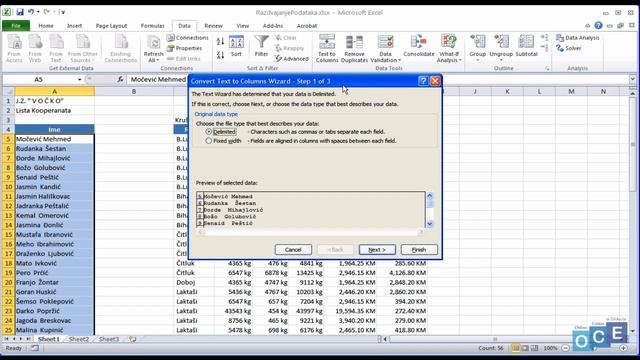This screenshot has height=360, width=640.
Task: Click the Text to Columns icon
Action: tap(327, 49)
